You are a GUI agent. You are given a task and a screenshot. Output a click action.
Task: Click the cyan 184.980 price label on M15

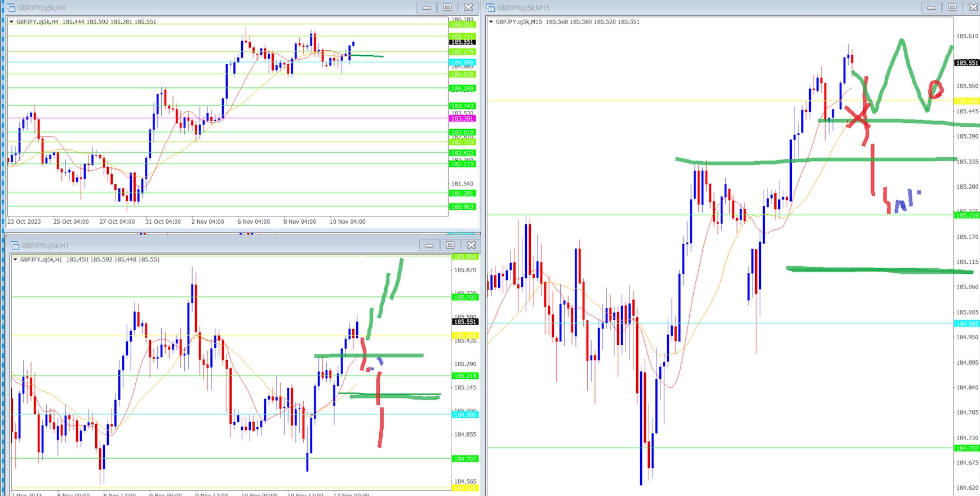pos(966,324)
